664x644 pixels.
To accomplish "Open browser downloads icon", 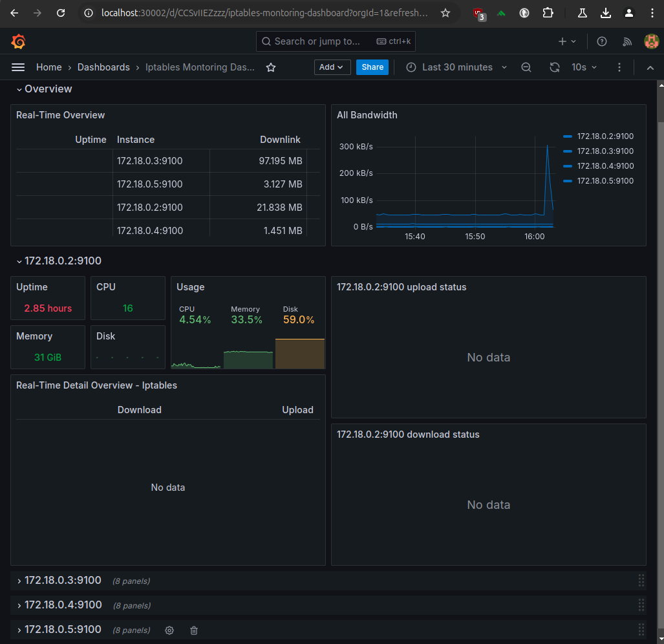I will (x=606, y=13).
